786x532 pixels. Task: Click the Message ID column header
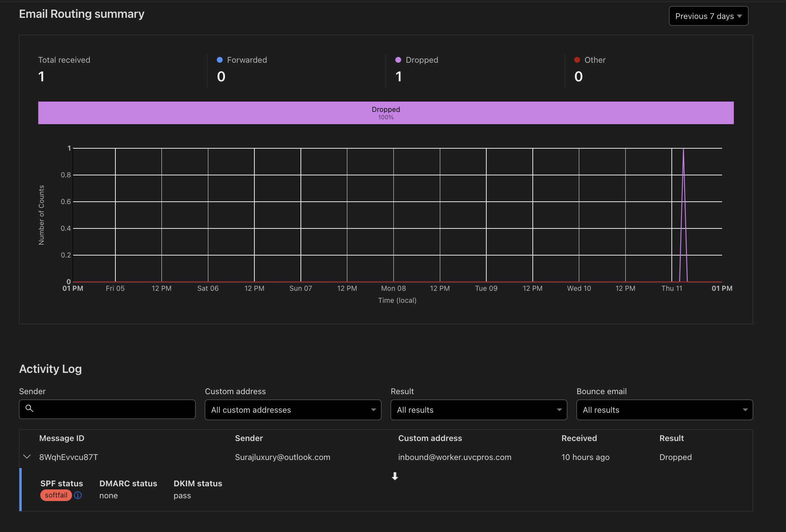pyautogui.click(x=62, y=438)
